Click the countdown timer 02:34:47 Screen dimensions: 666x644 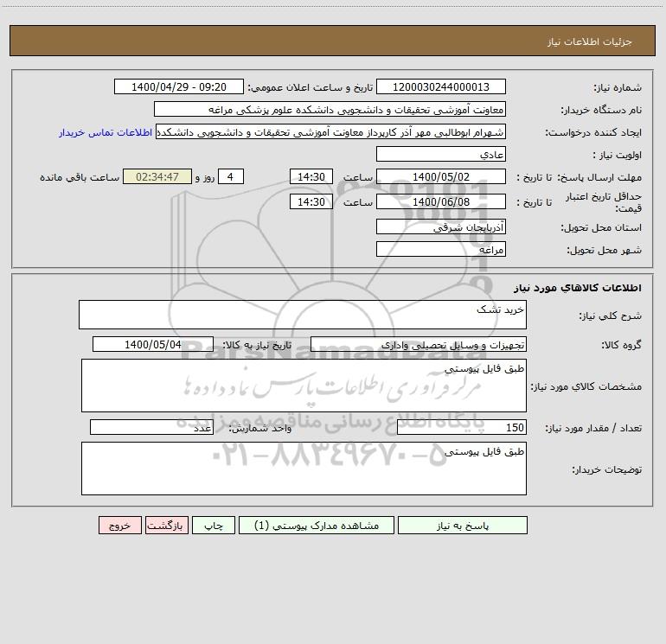(157, 176)
